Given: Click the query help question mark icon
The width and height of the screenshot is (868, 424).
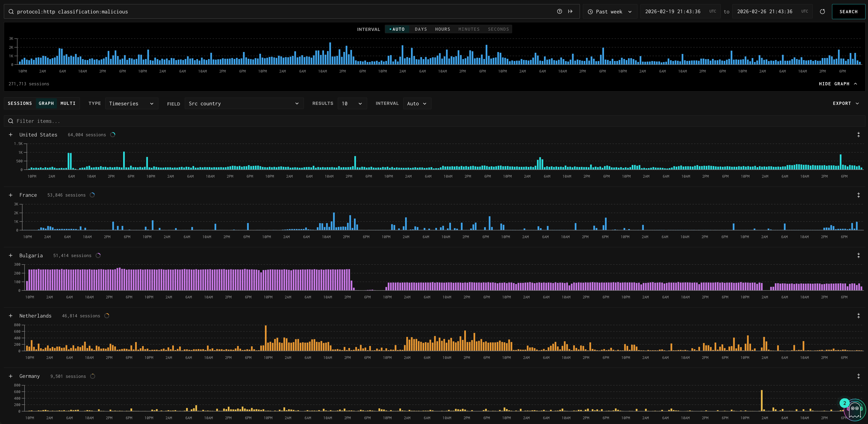Looking at the screenshot, I should (x=559, y=11).
